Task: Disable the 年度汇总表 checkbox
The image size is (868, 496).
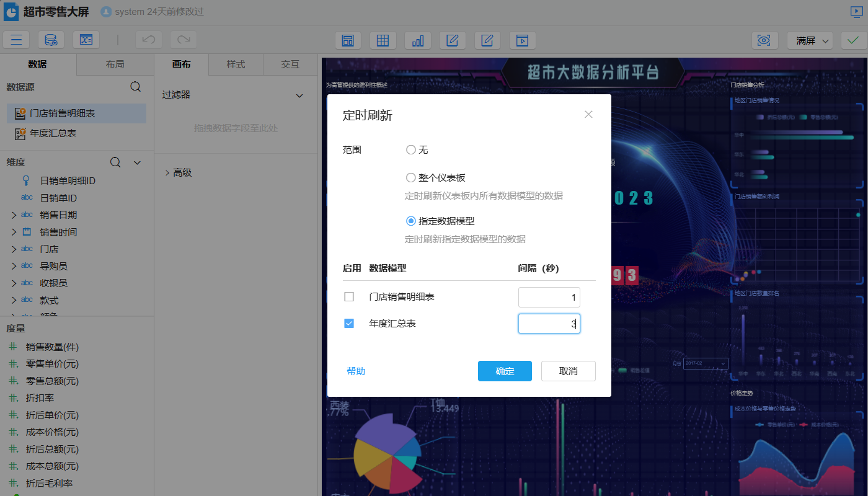Action: coord(349,323)
